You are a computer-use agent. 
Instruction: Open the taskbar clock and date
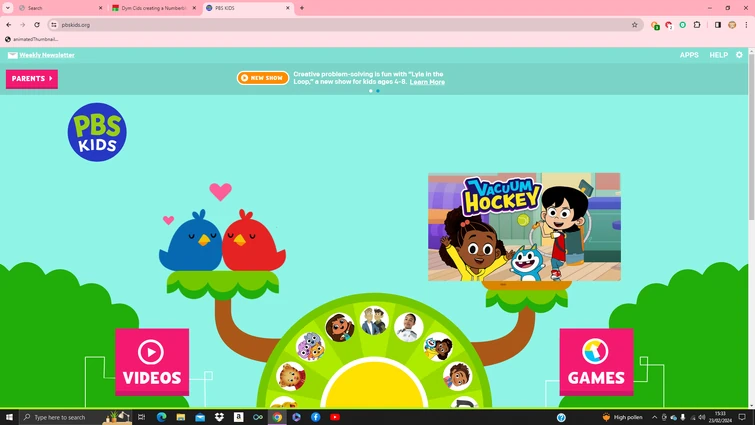(720, 417)
